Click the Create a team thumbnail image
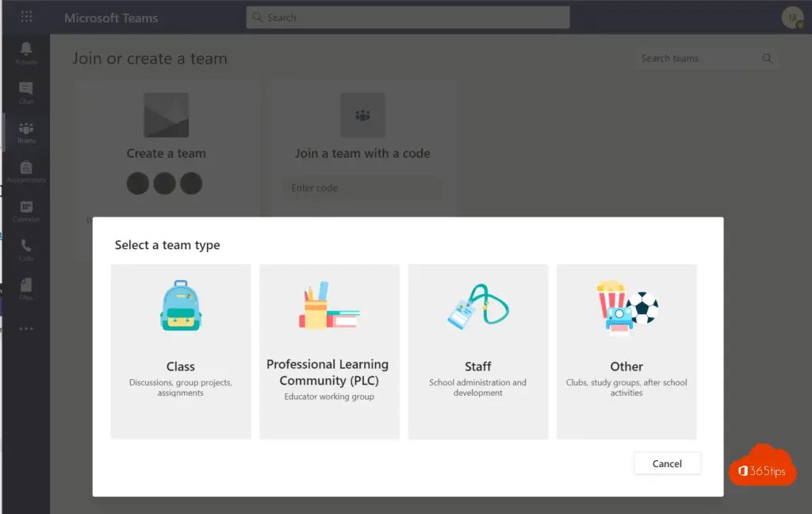 point(167,115)
